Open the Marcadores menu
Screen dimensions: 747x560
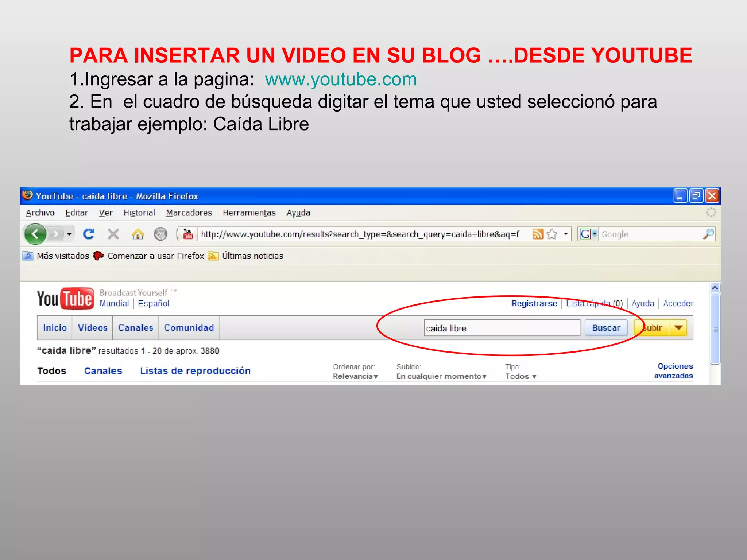(x=189, y=213)
